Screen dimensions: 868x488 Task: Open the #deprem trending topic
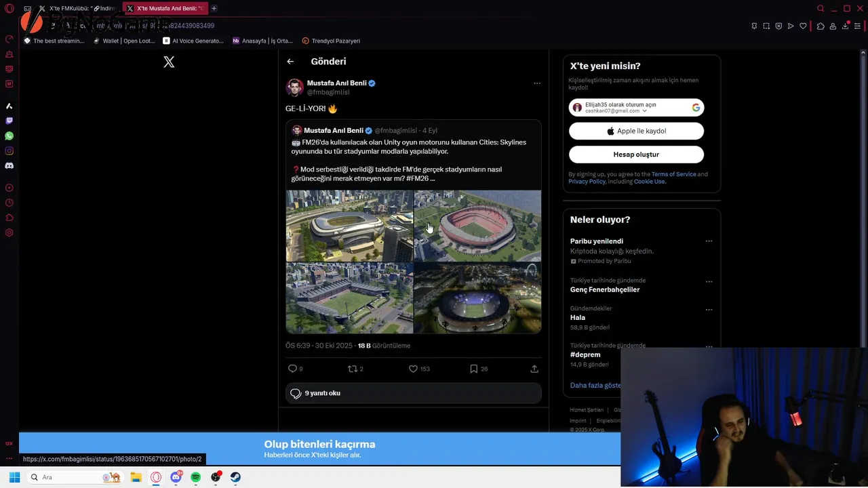tap(585, 354)
